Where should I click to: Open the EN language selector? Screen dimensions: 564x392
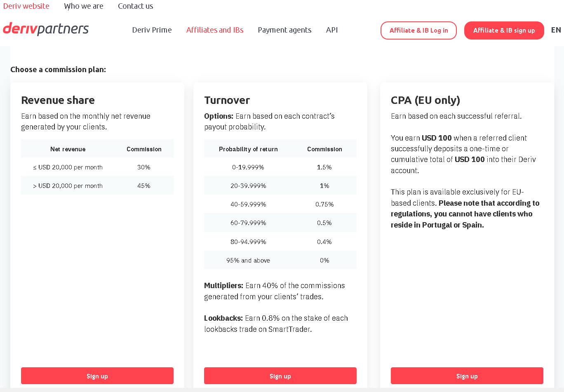click(x=556, y=30)
